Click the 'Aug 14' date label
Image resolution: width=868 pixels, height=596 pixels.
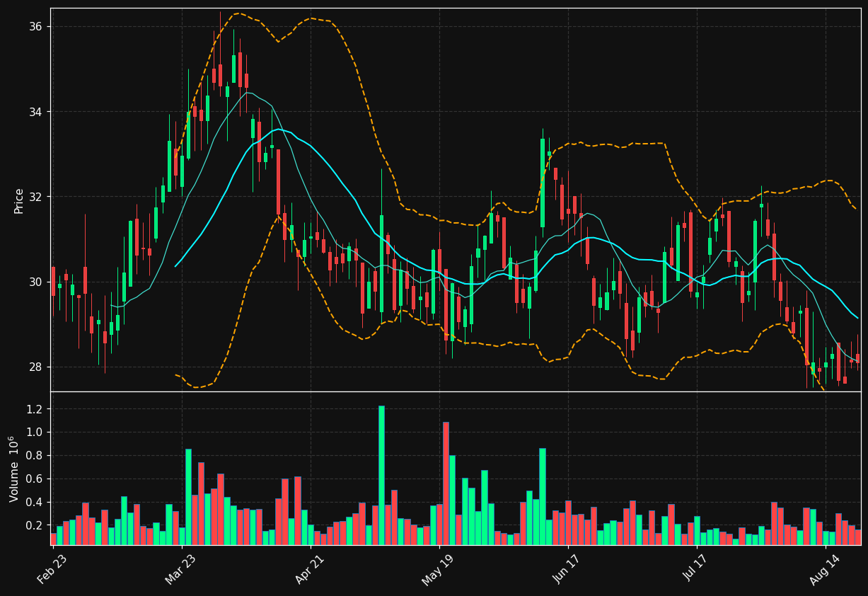824,568
